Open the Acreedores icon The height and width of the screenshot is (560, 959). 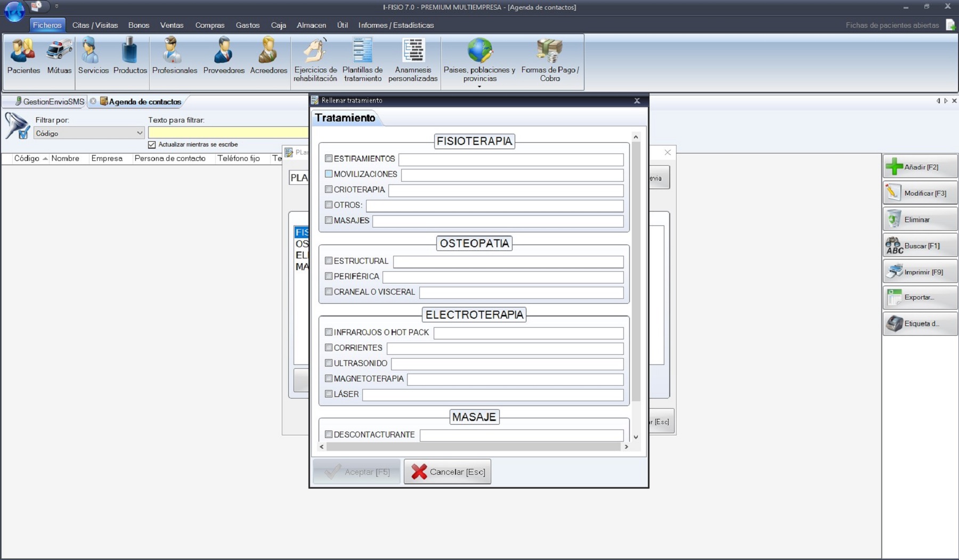(x=269, y=56)
